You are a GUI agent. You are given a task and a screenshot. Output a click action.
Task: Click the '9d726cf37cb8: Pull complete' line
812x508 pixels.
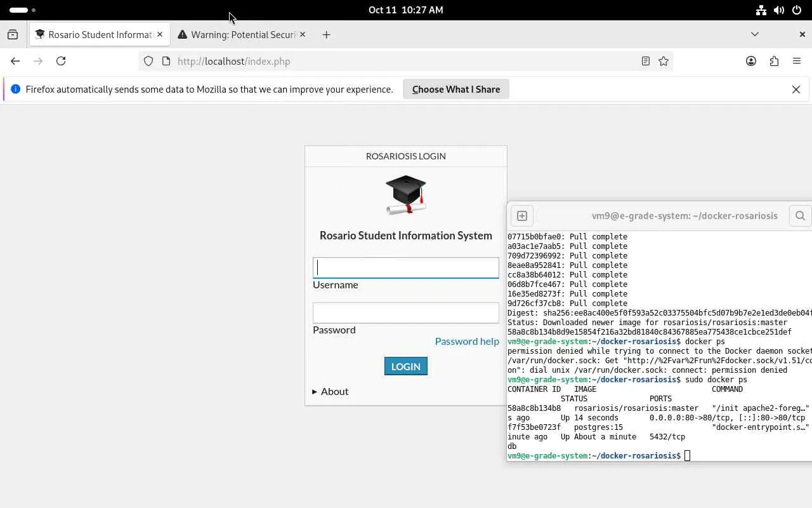pyautogui.click(x=567, y=304)
